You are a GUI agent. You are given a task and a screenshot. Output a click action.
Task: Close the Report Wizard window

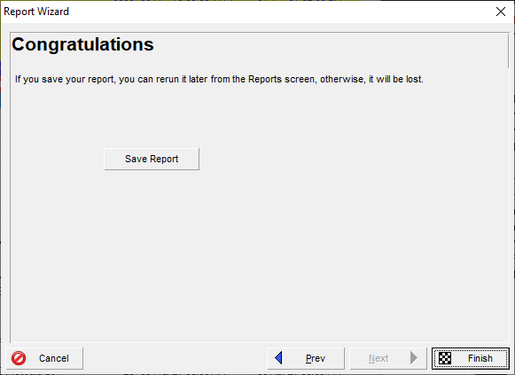(500, 12)
